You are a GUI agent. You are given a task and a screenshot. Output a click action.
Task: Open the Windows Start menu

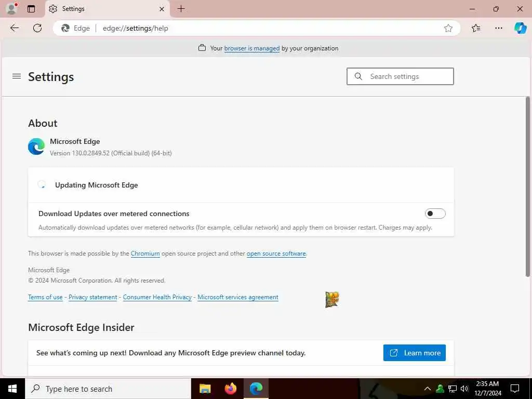click(12, 389)
